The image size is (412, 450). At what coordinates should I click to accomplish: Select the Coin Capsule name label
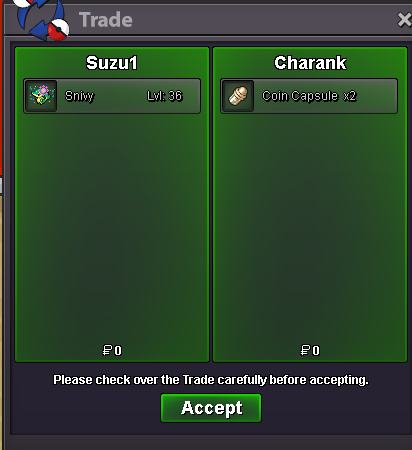click(300, 96)
